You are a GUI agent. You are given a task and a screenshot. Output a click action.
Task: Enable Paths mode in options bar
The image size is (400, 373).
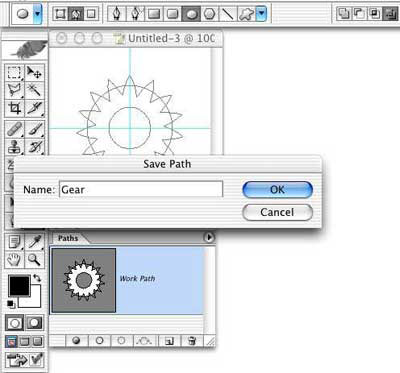[76, 14]
